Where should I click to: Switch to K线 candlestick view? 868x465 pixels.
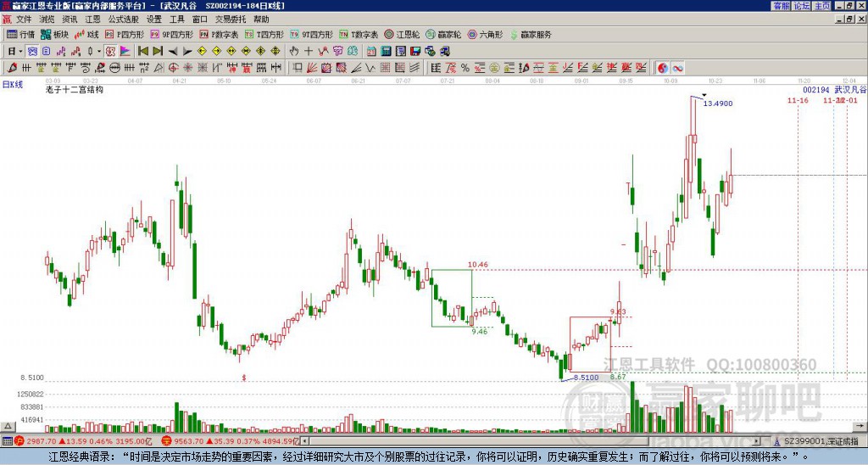click(x=87, y=34)
